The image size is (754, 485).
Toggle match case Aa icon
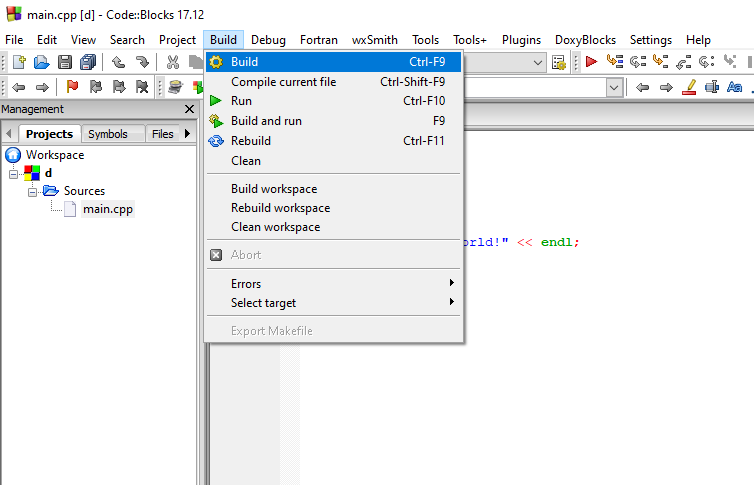tap(734, 87)
